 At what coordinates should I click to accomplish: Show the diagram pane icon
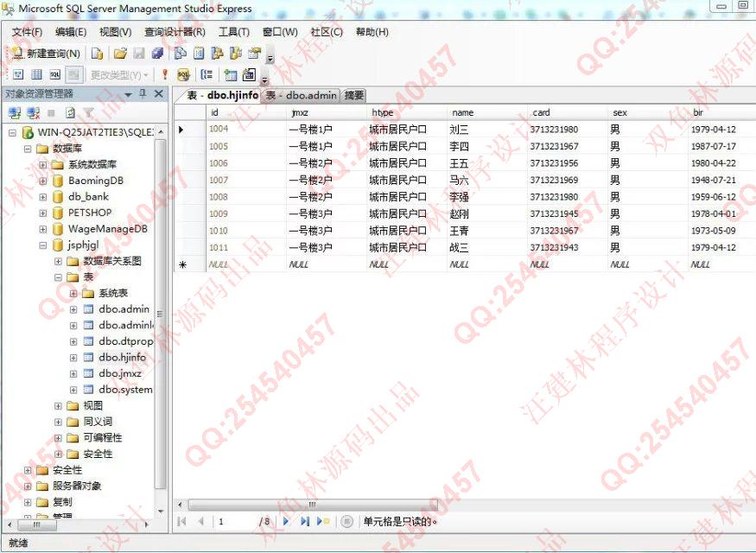pos(18,74)
